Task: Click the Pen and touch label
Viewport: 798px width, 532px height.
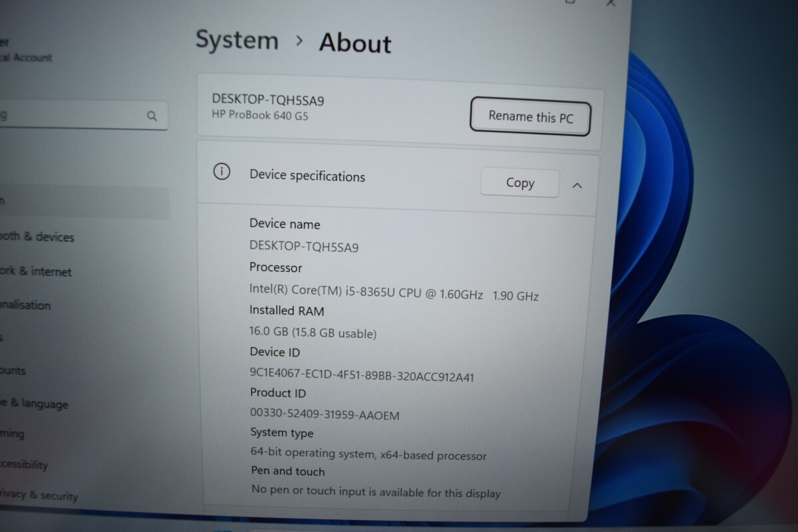Action: [x=288, y=471]
